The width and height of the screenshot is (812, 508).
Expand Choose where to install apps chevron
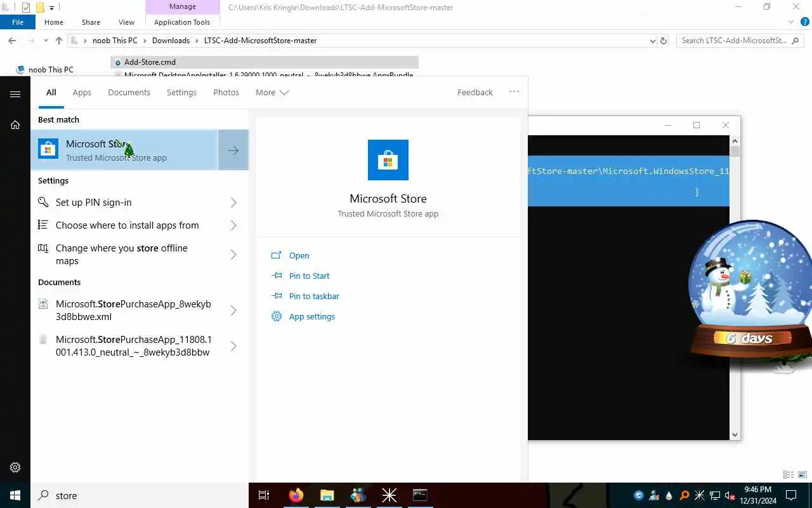tap(233, 225)
